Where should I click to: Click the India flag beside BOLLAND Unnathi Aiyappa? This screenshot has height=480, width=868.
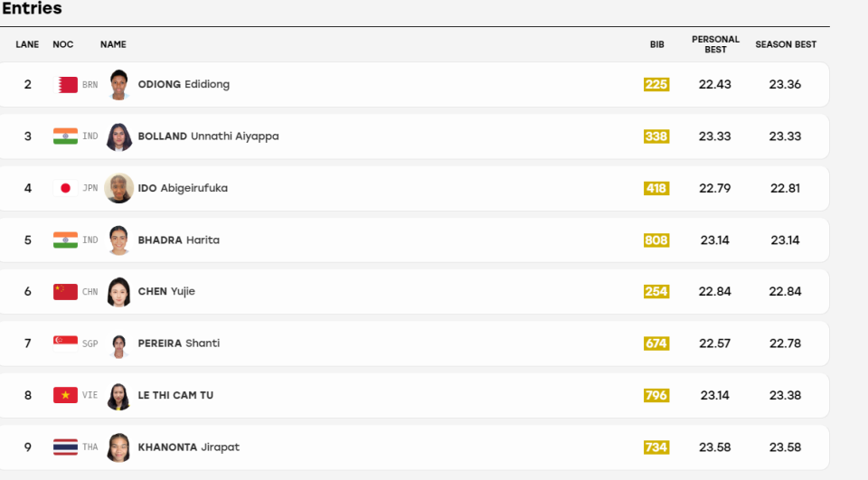(65, 136)
